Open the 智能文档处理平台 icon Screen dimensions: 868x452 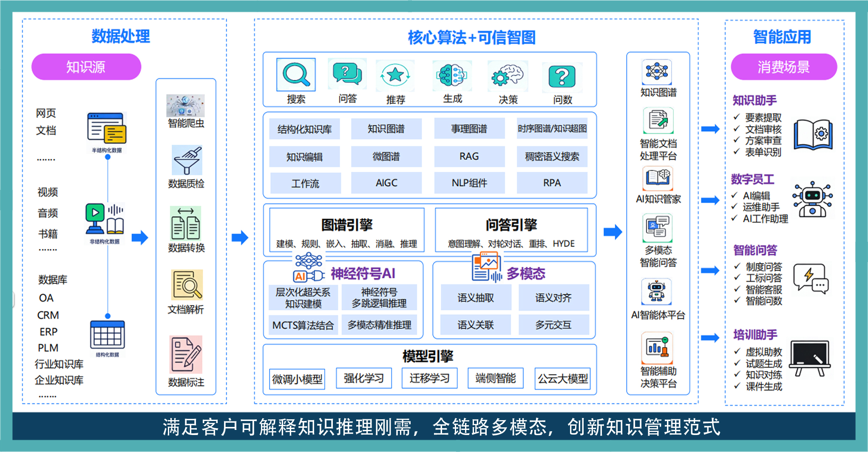coord(658,121)
